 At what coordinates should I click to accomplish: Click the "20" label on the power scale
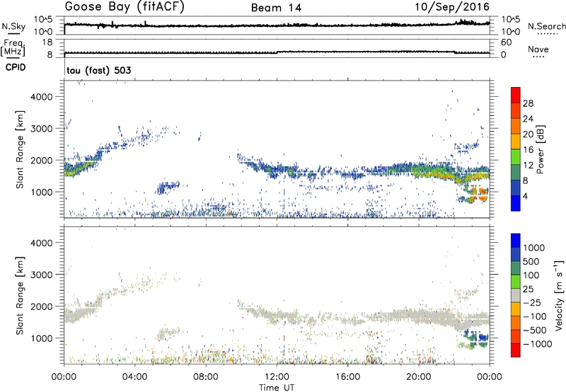pyautogui.click(x=528, y=134)
